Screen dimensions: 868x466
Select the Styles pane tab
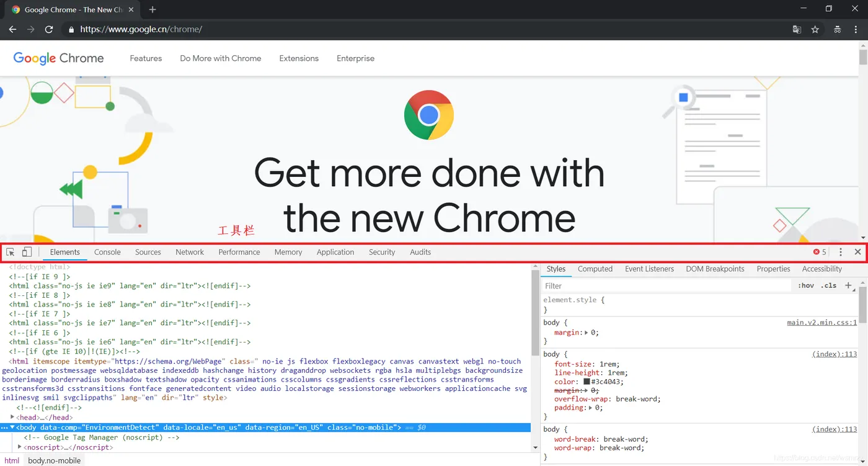tap(556, 269)
